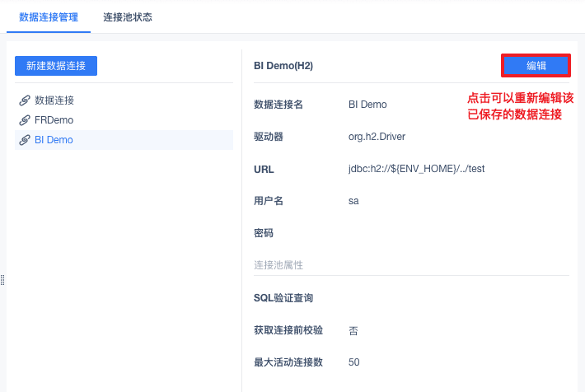Click the 连接池属性 section header

click(278, 265)
